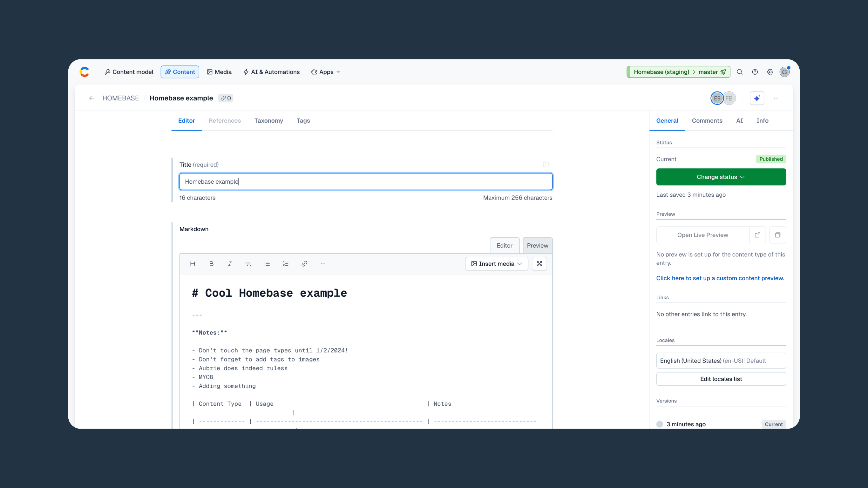Insert unordered list in markdown editor
Image resolution: width=868 pixels, height=488 pixels.
(267, 264)
